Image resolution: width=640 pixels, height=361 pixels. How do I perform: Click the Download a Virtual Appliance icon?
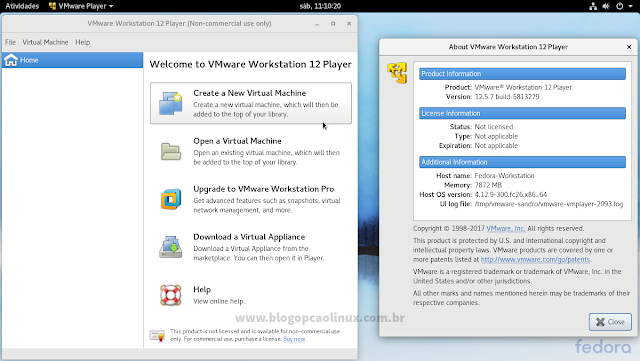coord(171,247)
